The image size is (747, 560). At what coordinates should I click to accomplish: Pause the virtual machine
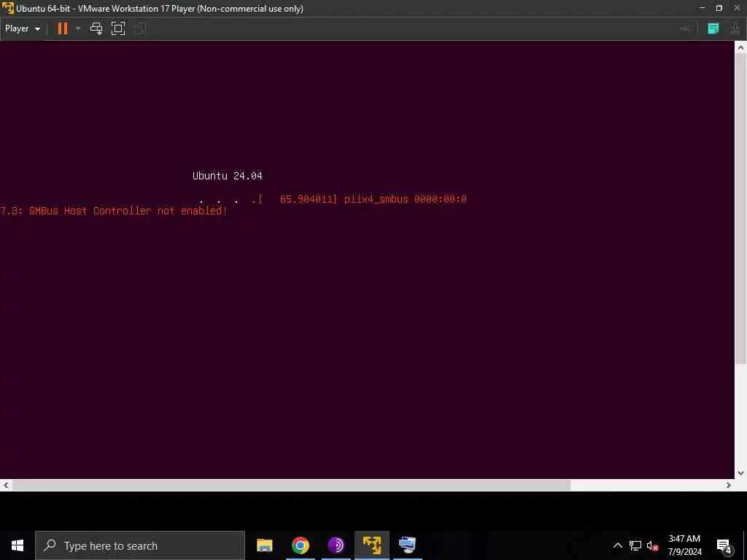[x=63, y=28]
